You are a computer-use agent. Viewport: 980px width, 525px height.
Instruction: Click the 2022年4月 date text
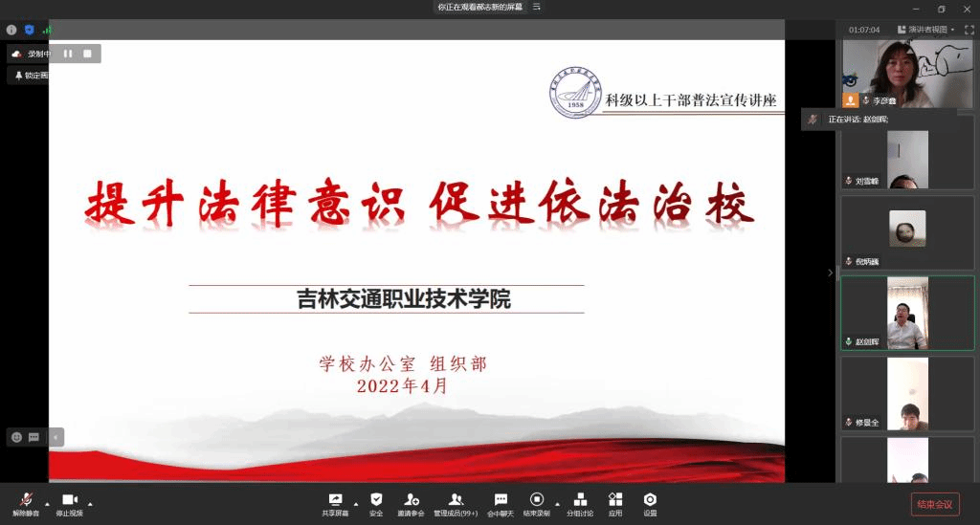[x=403, y=385]
